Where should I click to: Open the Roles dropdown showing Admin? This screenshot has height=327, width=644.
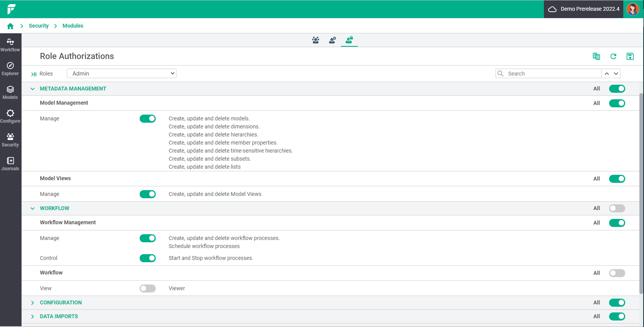click(122, 74)
